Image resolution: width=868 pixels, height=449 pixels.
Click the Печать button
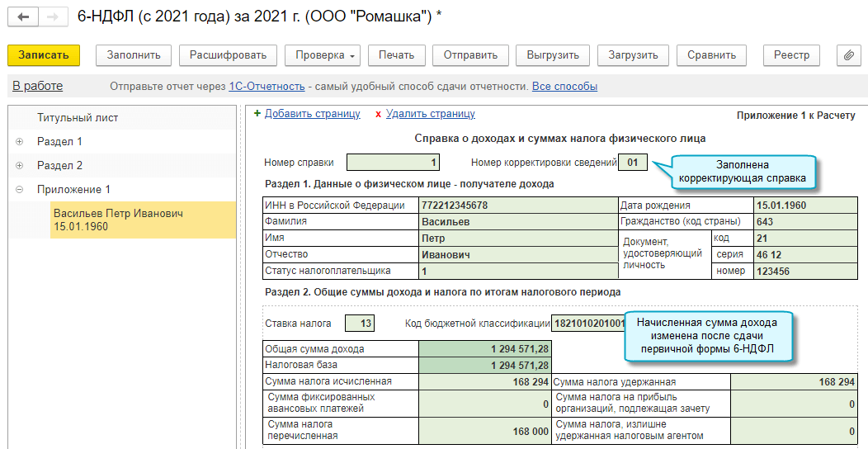pyautogui.click(x=396, y=55)
